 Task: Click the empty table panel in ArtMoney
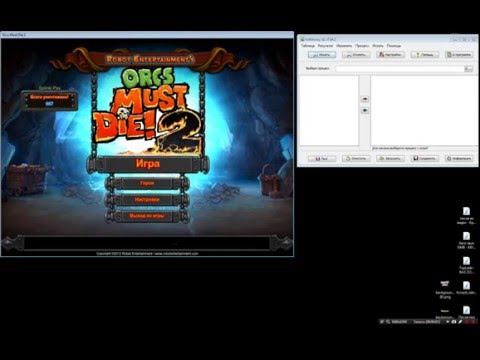[424, 111]
